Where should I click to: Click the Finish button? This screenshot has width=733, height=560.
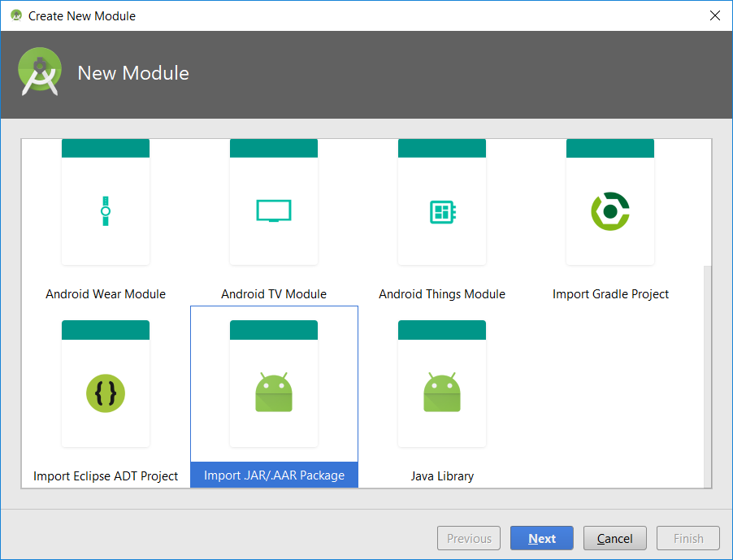[688, 538]
